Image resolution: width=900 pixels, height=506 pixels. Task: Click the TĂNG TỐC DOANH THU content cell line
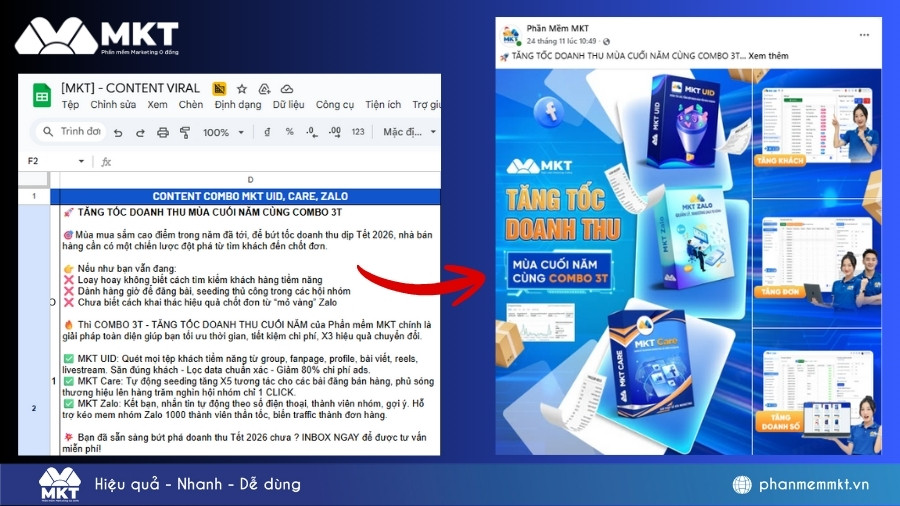(x=210, y=212)
